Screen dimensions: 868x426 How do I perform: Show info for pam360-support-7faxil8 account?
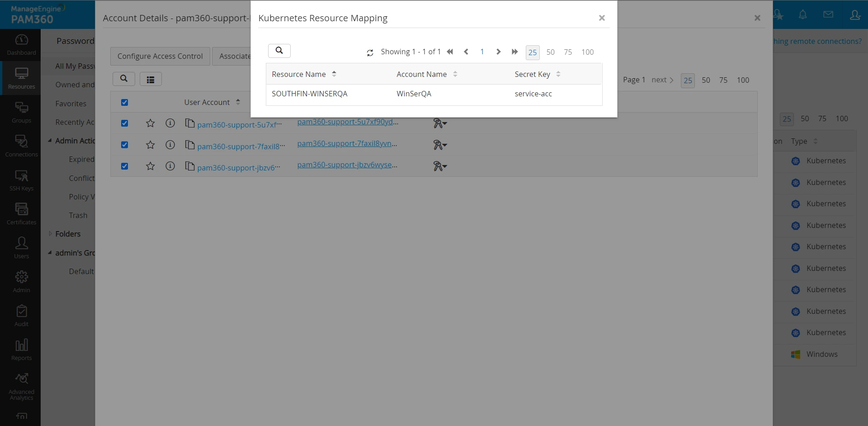[170, 145]
